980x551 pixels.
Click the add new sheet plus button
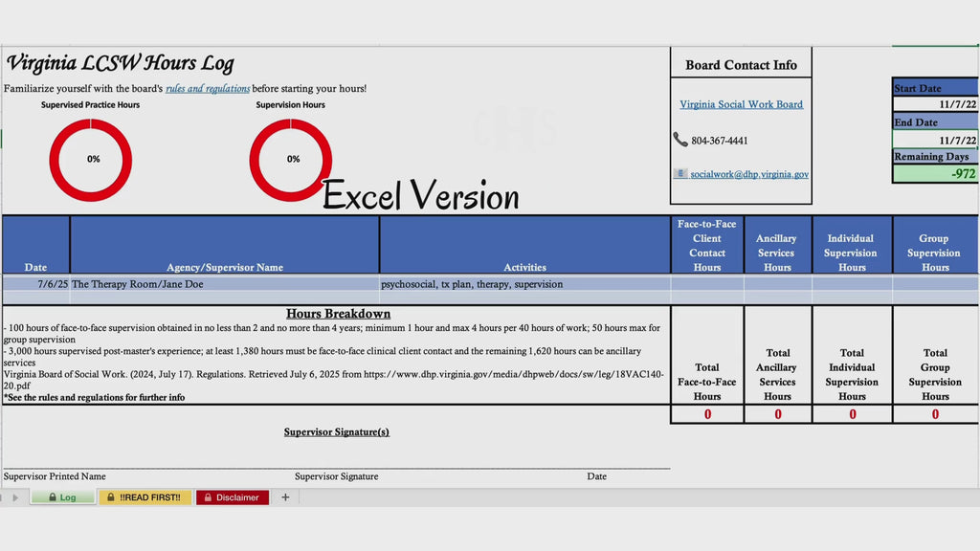pos(285,497)
